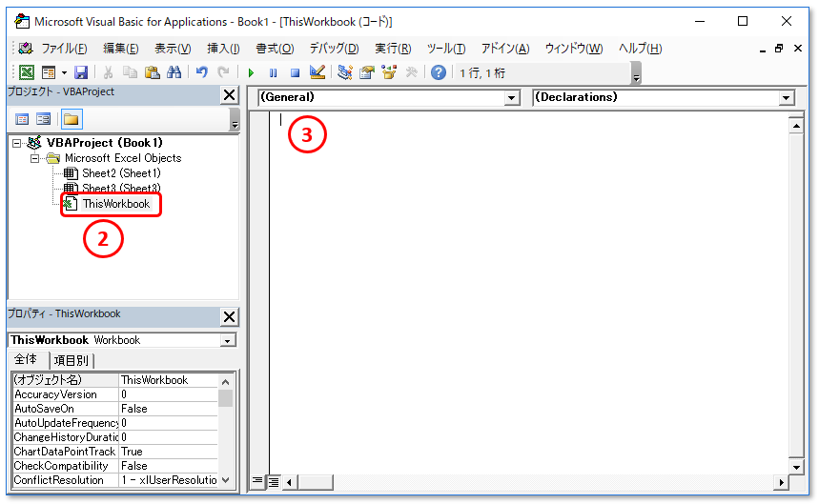
Task: Open the Object Browser toolbar icon
Action: click(389, 72)
